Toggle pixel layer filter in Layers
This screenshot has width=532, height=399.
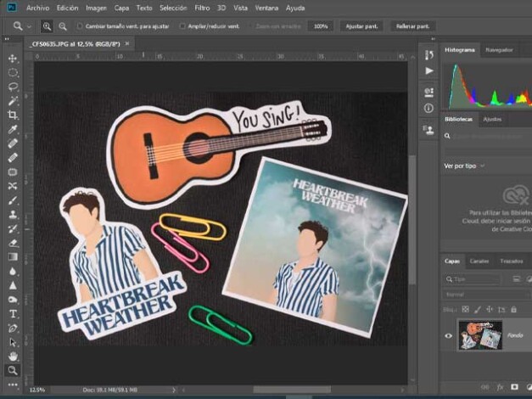[x=517, y=279]
